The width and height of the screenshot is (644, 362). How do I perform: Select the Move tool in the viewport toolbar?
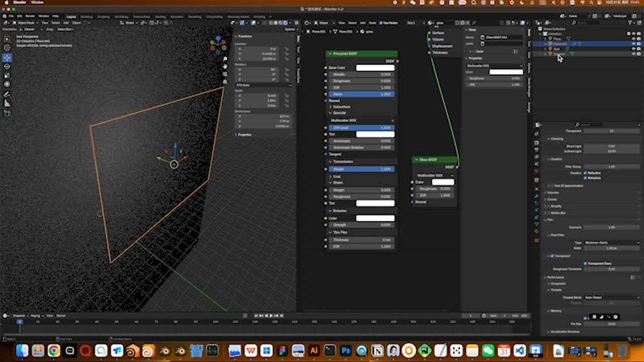point(7,57)
